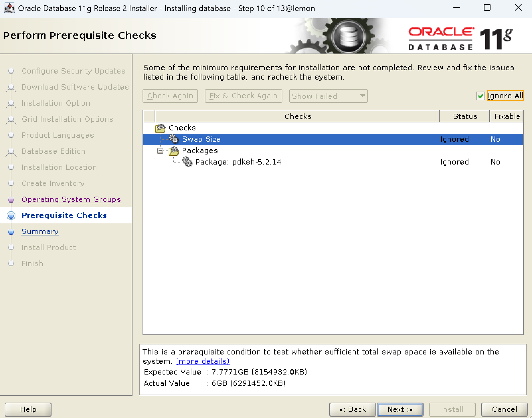
Task: Click the disabled Install button
Action: click(452, 409)
